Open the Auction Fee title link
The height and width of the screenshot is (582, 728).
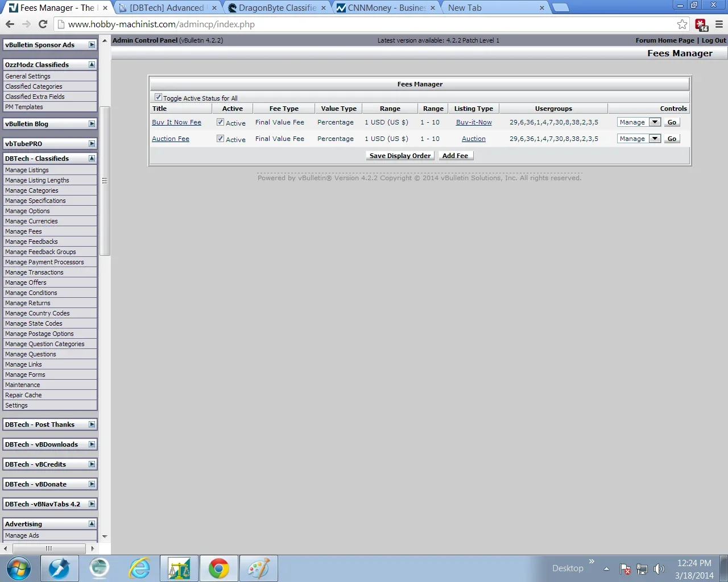click(171, 139)
